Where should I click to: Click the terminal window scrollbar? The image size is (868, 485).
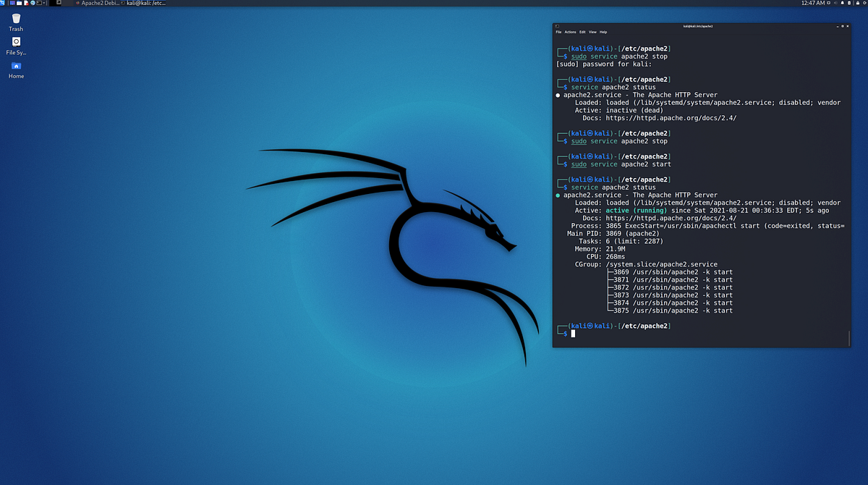pyautogui.click(x=848, y=338)
